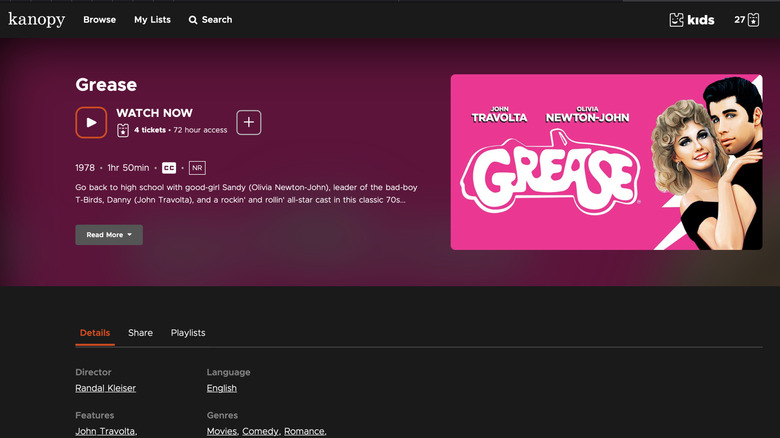Open the Comedy genre link

pos(261,431)
